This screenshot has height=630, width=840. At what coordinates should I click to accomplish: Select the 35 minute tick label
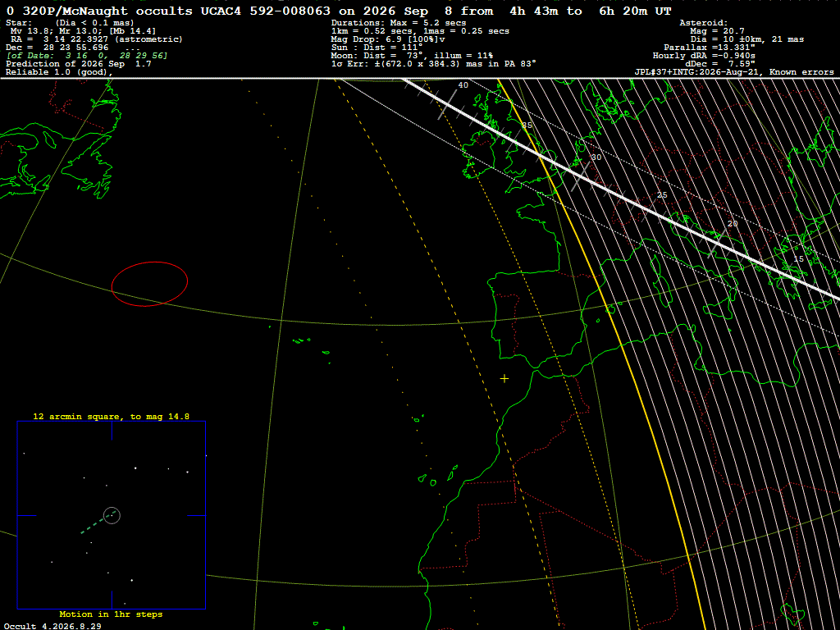point(527,126)
